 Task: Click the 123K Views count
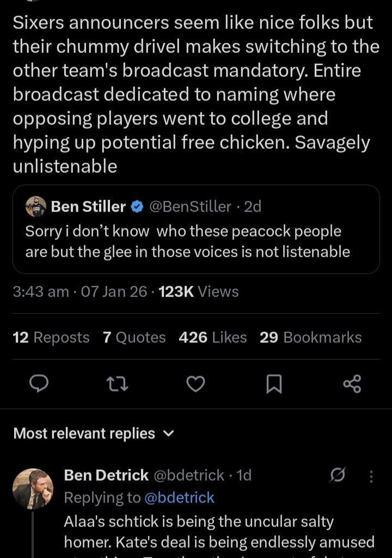coord(198,292)
